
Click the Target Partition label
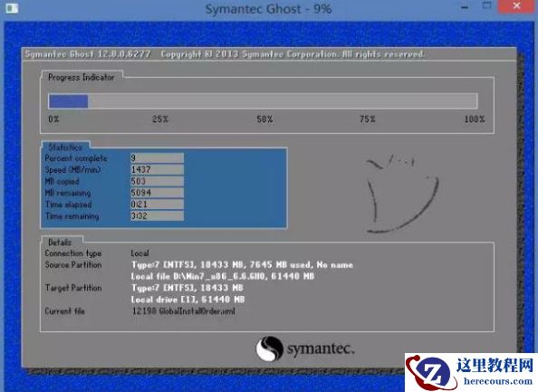[73, 288]
